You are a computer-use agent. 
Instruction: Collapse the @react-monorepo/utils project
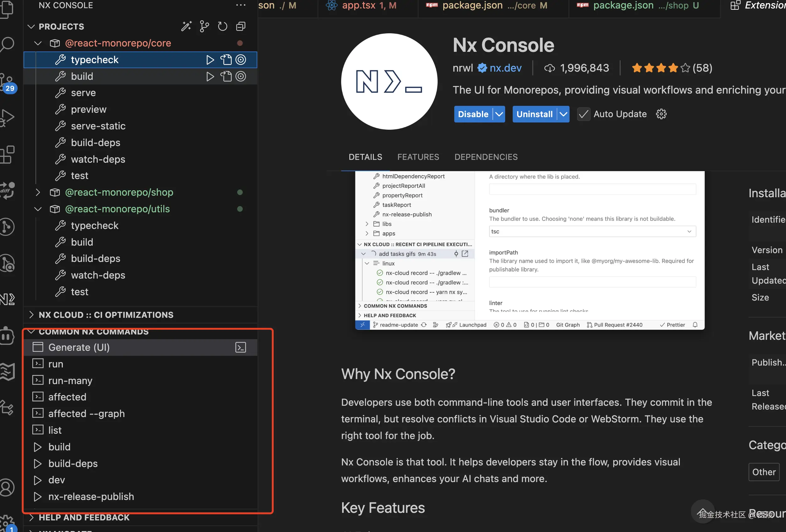(38, 209)
